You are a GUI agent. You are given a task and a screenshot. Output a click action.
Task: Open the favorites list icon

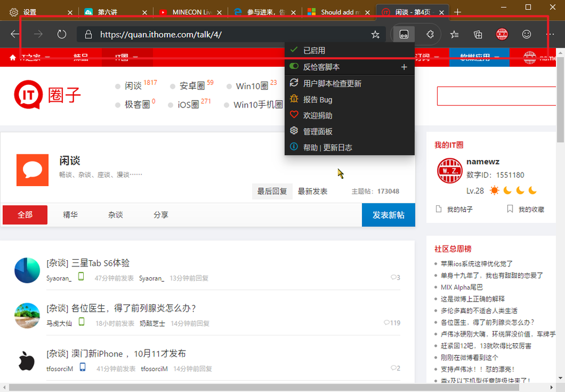click(454, 35)
